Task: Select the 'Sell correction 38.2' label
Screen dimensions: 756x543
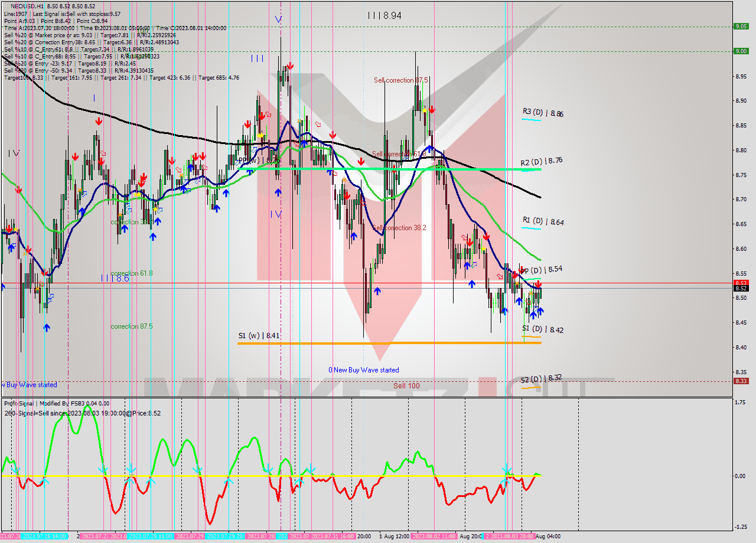Action: (399, 228)
